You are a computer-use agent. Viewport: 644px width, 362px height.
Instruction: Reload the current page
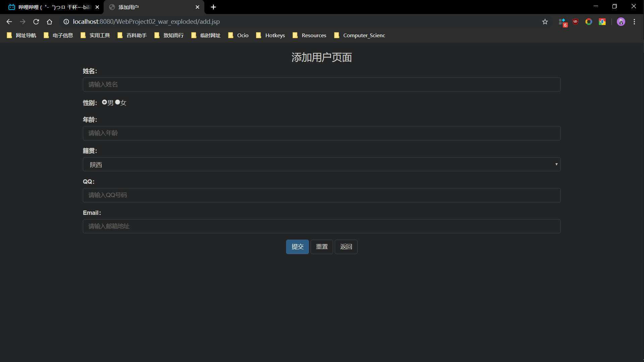pyautogui.click(x=36, y=22)
